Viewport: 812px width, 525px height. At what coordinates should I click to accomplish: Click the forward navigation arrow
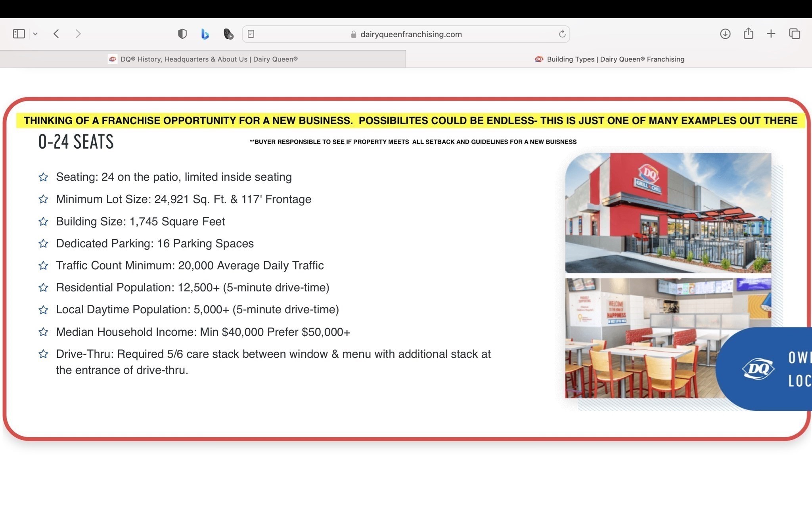(78, 34)
